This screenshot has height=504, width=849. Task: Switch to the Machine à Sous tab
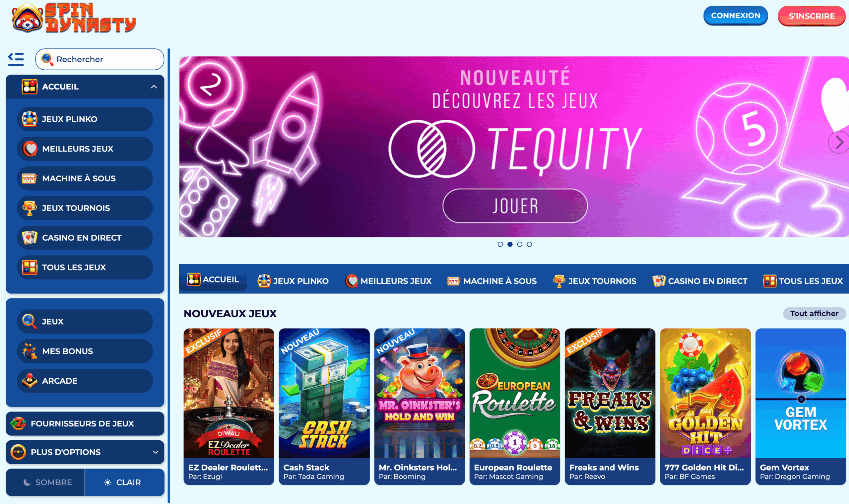pyautogui.click(x=492, y=281)
